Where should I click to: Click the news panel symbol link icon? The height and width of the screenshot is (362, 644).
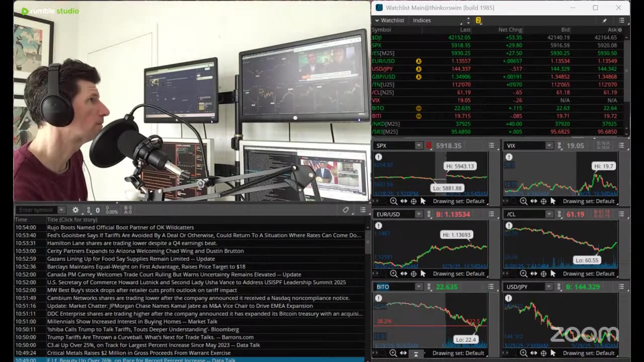tap(89, 210)
